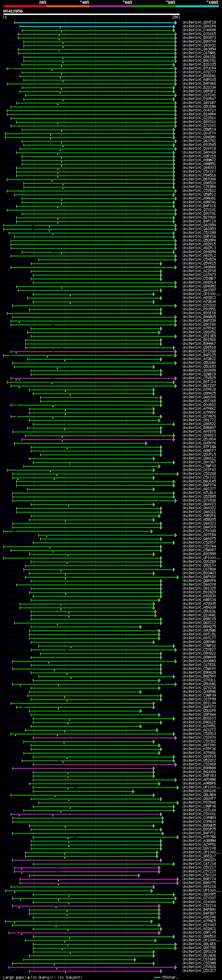The width and height of the screenshot is (222, 980).
Task: Select hit label UniRef100_Q6AVZ3
Action: pyautogui.click(x=199, y=504)
